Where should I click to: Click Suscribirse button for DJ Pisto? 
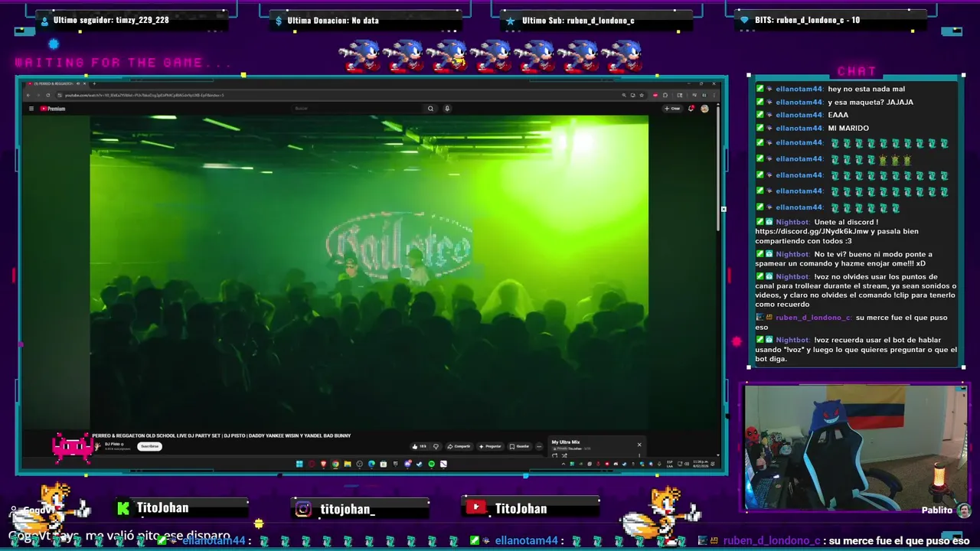[x=149, y=446]
